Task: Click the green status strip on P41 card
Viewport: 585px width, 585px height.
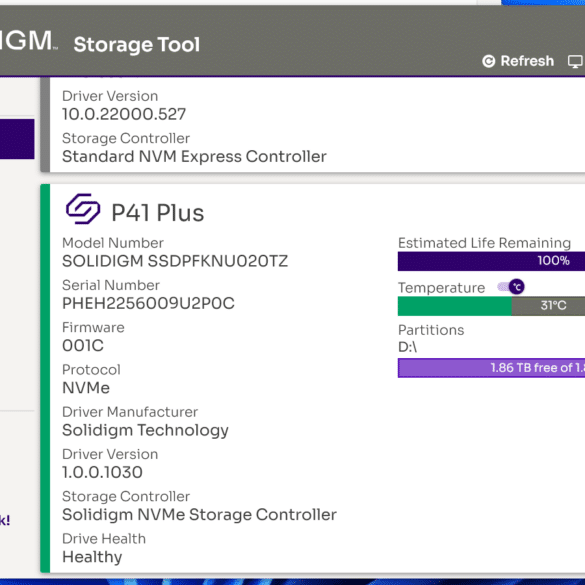Action: tap(45, 378)
